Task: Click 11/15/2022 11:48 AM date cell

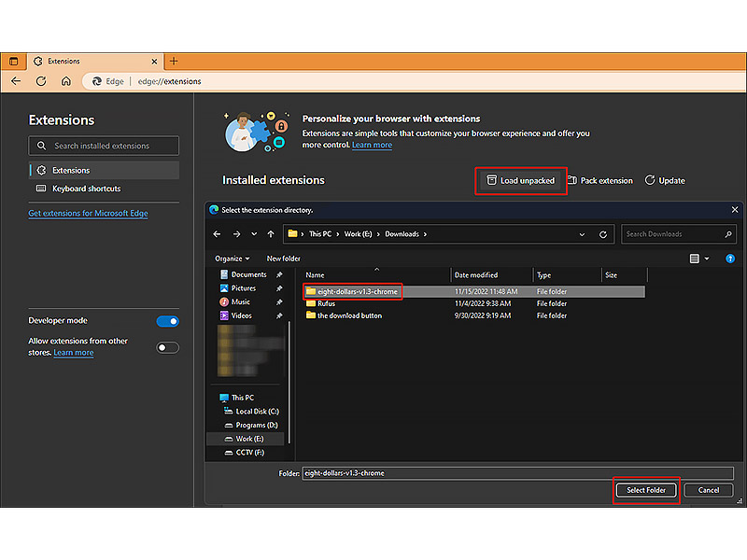Action: (x=486, y=291)
